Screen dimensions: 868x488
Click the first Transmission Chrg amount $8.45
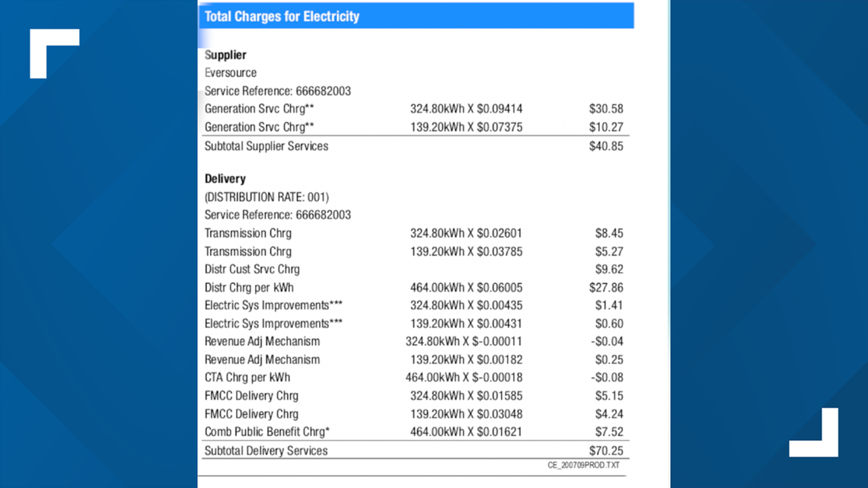(609, 234)
